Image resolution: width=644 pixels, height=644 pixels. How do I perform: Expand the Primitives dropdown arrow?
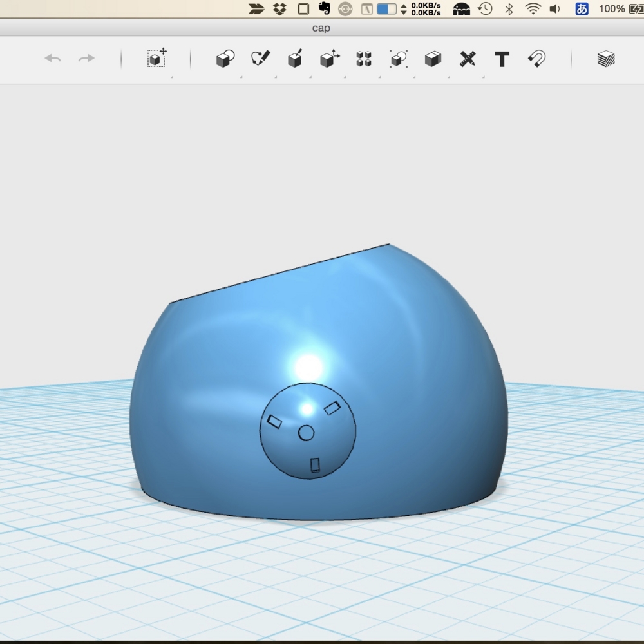[241, 77]
